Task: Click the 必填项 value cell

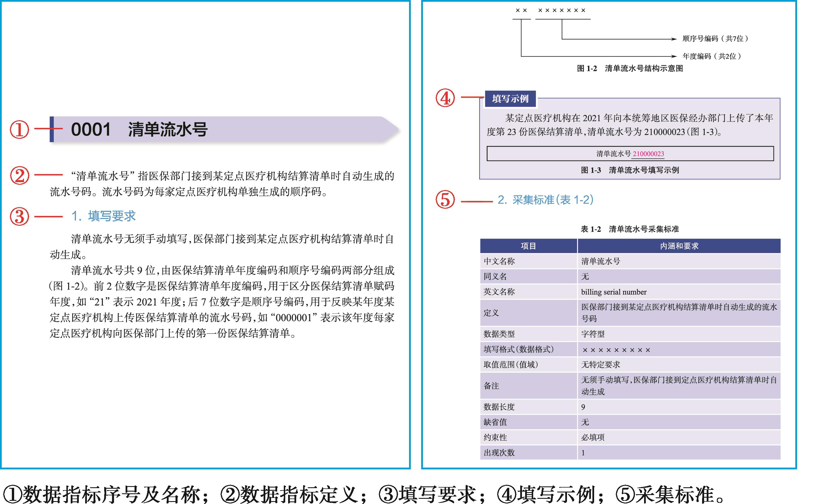Action: (593, 438)
